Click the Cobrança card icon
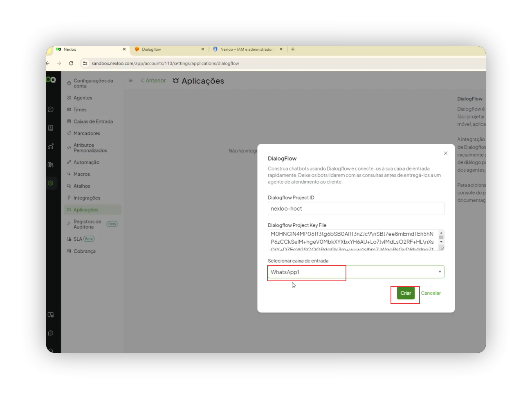Image resolution: width=532 pixels, height=399 pixels. (x=69, y=251)
